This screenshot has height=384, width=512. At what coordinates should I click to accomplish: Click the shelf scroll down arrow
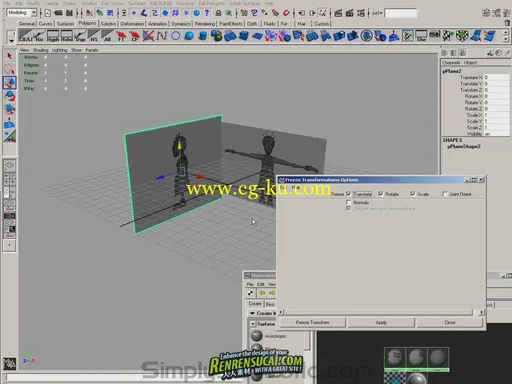(x=506, y=39)
